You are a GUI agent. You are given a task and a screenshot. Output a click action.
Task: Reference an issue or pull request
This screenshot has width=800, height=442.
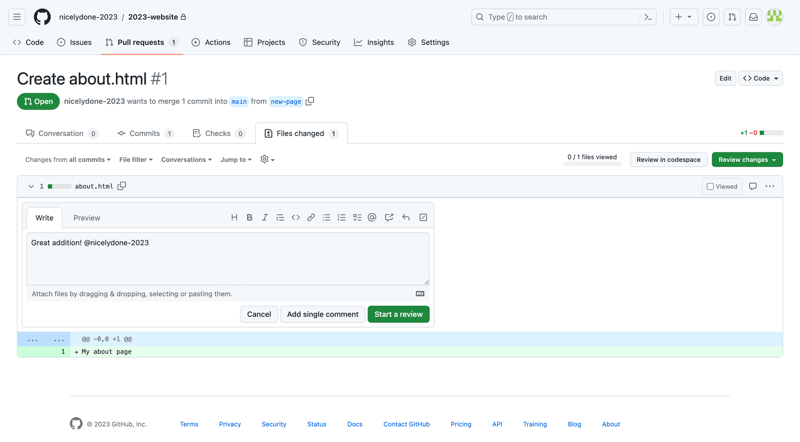(389, 217)
